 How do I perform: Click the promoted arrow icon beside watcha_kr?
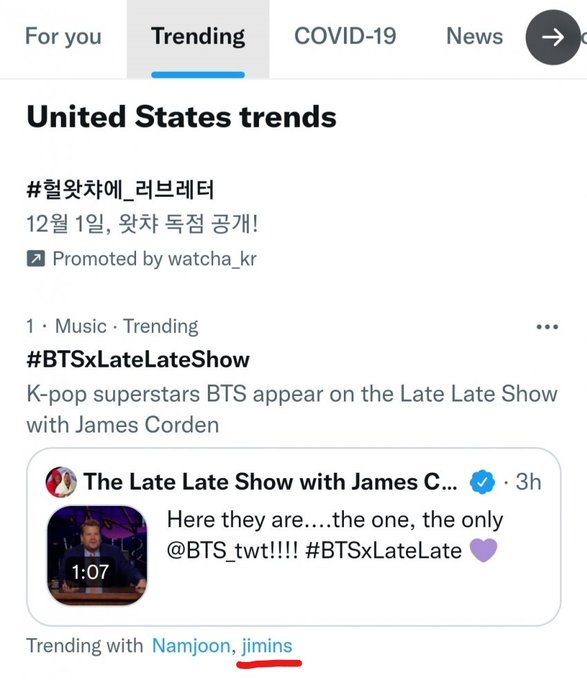(36, 259)
